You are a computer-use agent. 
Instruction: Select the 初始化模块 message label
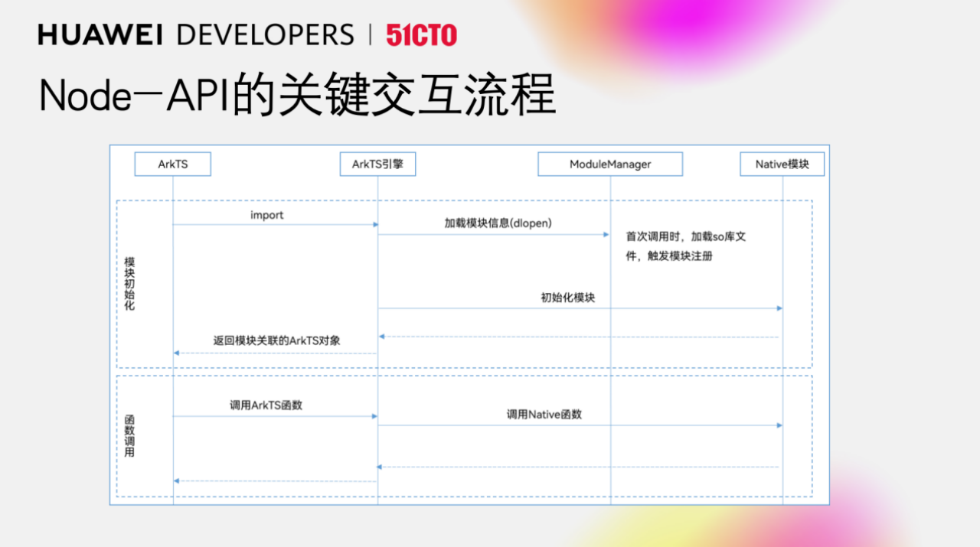point(567,298)
